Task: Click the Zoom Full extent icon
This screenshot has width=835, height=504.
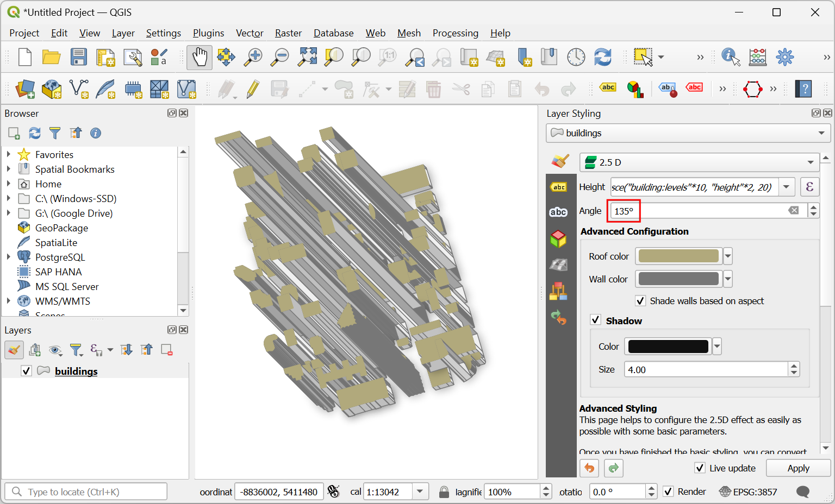Action: (x=307, y=58)
